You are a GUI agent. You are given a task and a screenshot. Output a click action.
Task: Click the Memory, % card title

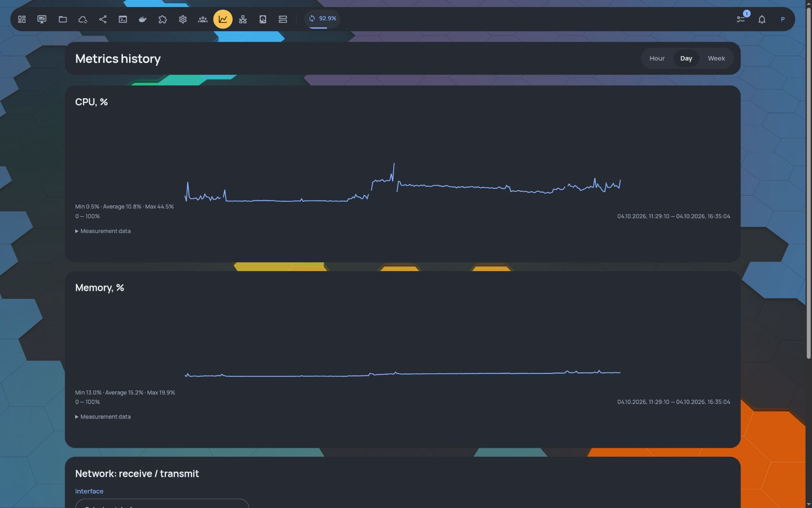[100, 288]
